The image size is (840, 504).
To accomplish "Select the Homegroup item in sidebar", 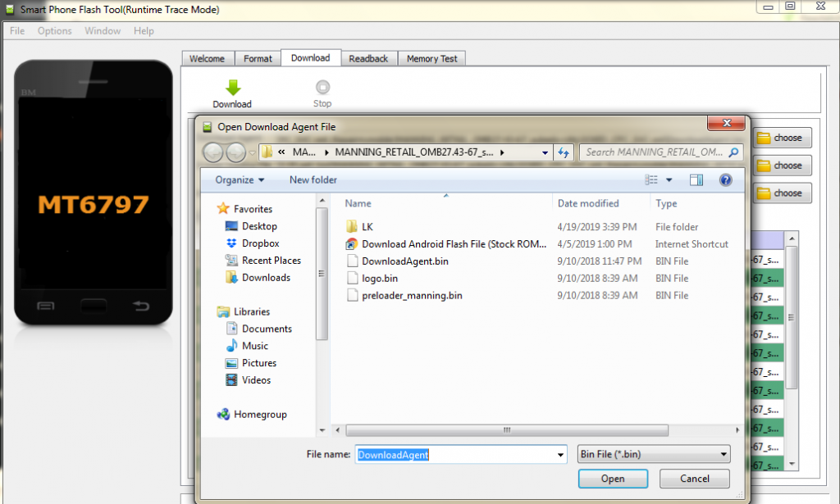I will pos(260,415).
